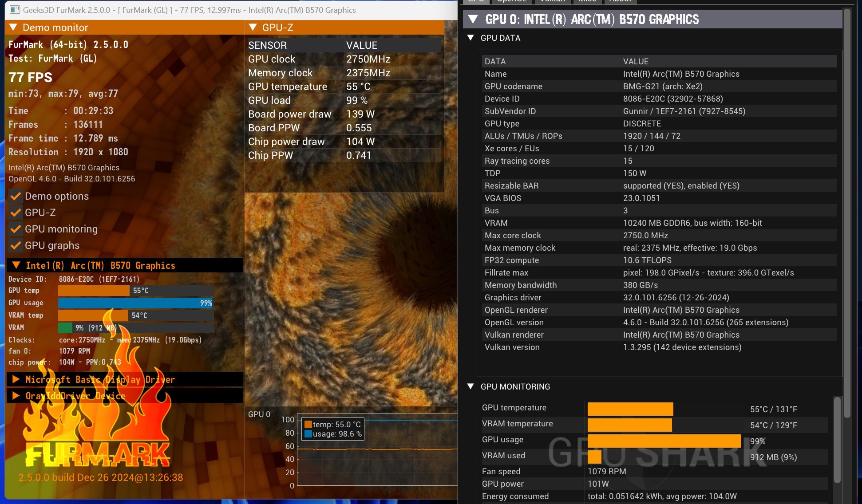This screenshot has width=862, height=504.
Task: Select the VRAM 10240 MB GDDR6 row
Action: tap(659, 223)
